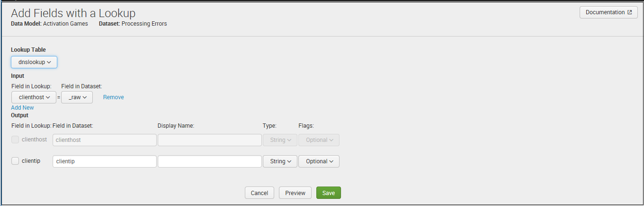The width and height of the screenshot is (644, 206).
Task: Open the disabled clienthost String type dropdown
Action: (x=280, y=140)
